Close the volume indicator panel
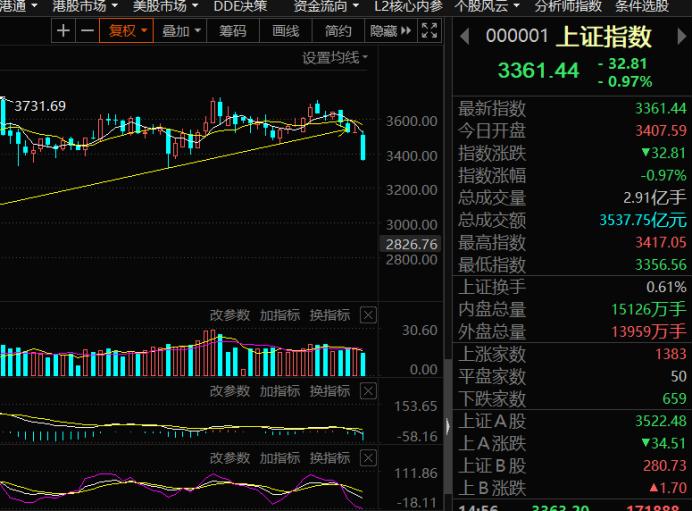Screen dimensions: 693x511 (x=368, y=315)
